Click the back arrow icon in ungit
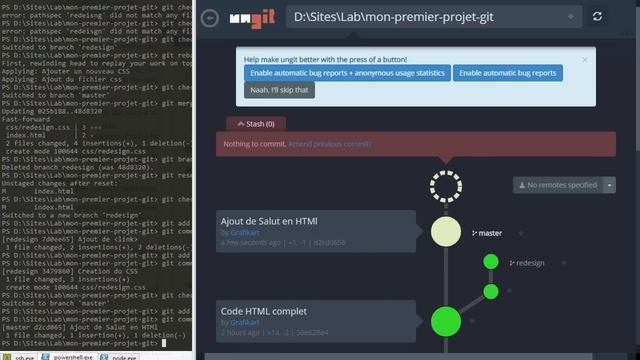The image size is (640, 360). (210, 18)
